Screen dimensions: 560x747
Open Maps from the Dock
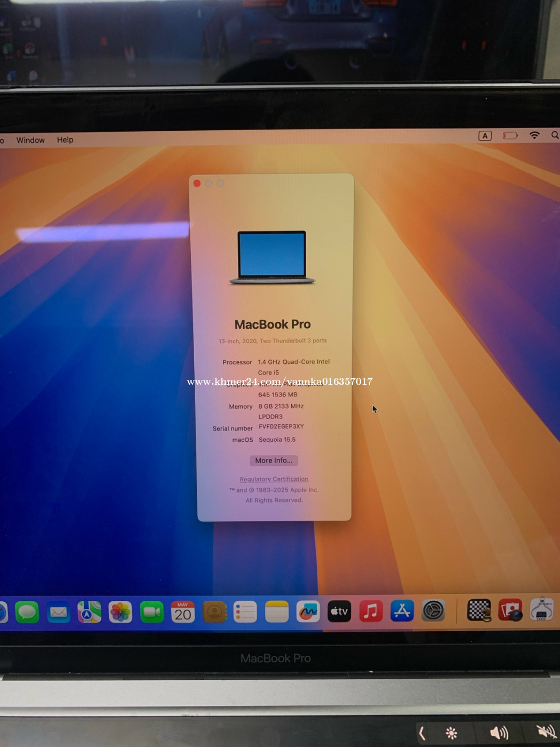tap(89, 612)
